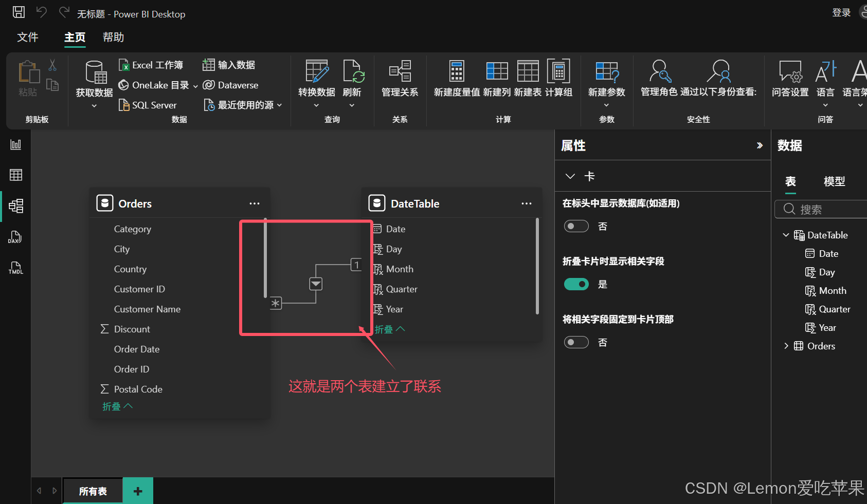The width and height of the screenshot is (867, 504).
Task: Switch to Model view in sidebar
Action: [16, 206]
